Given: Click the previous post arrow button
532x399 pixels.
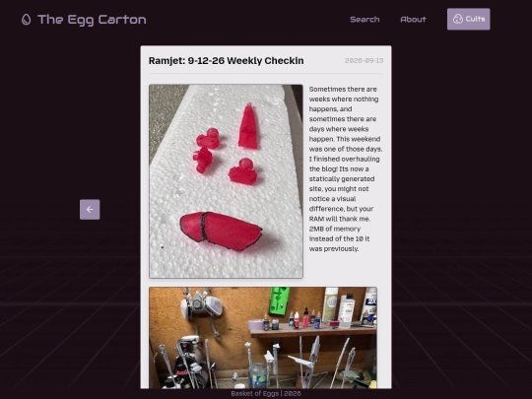Looking at the screenshot, I should click(90, 209).
